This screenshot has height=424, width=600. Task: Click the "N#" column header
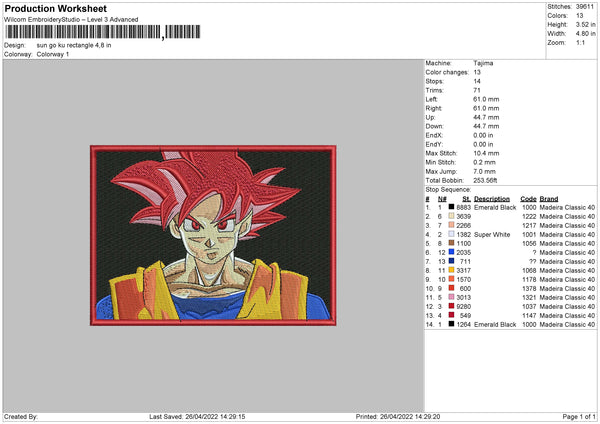coord(442,199)
